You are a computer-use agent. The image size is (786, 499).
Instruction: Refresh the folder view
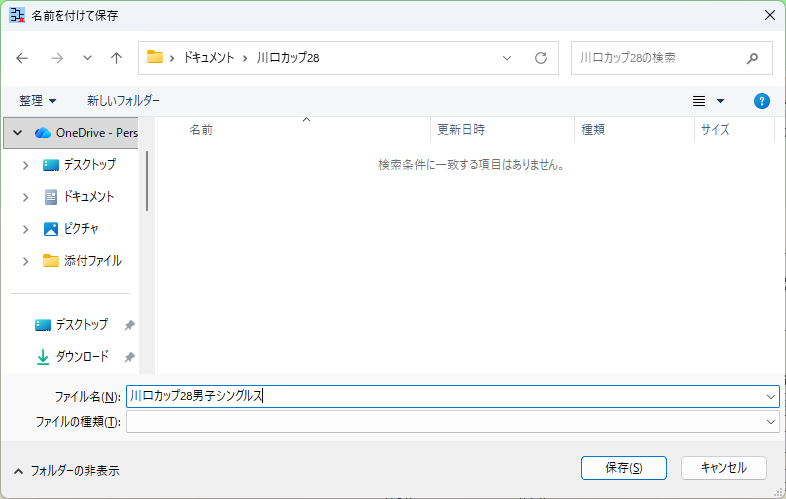point(541,58)
